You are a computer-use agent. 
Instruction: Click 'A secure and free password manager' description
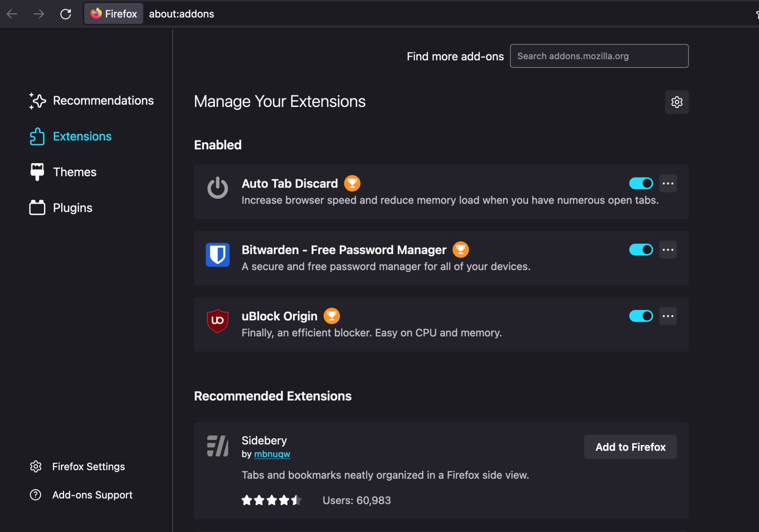(x=386, y=267)
